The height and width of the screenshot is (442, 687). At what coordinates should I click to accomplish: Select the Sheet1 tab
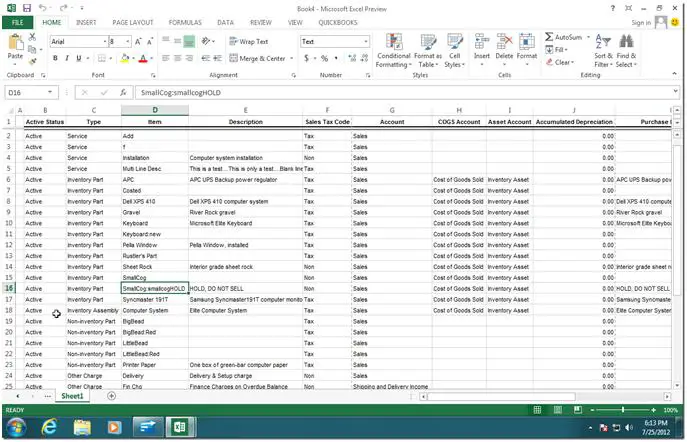click(x=72, y=396)
